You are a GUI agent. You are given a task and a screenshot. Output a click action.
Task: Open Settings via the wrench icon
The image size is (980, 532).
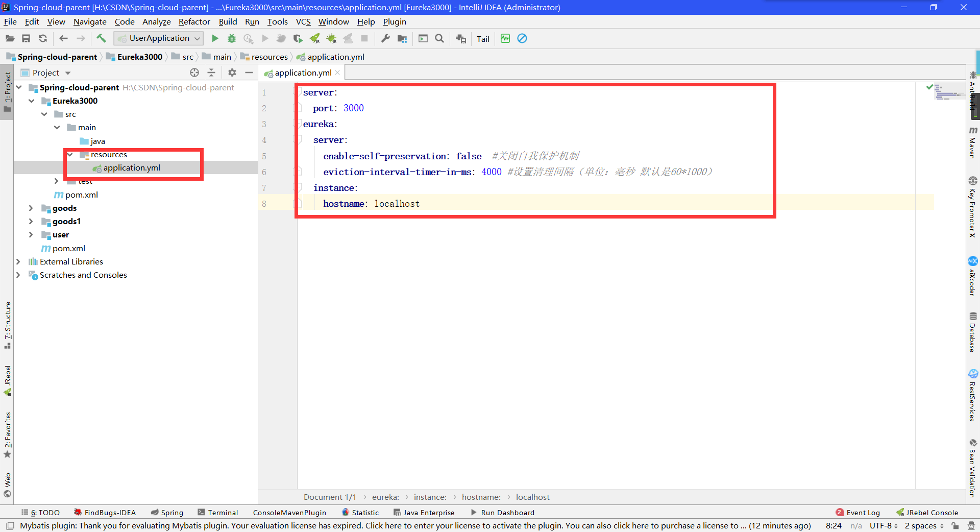click(x=385, y=38)
